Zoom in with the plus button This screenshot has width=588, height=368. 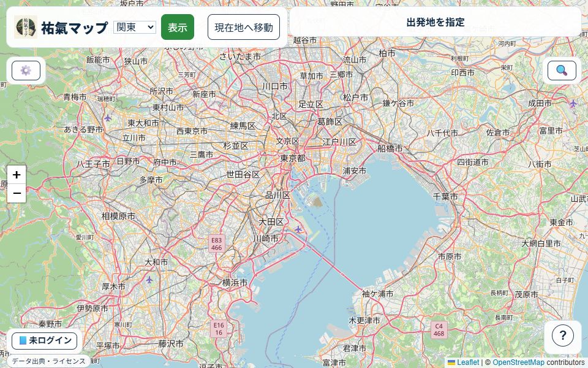[x=17, y=175]
